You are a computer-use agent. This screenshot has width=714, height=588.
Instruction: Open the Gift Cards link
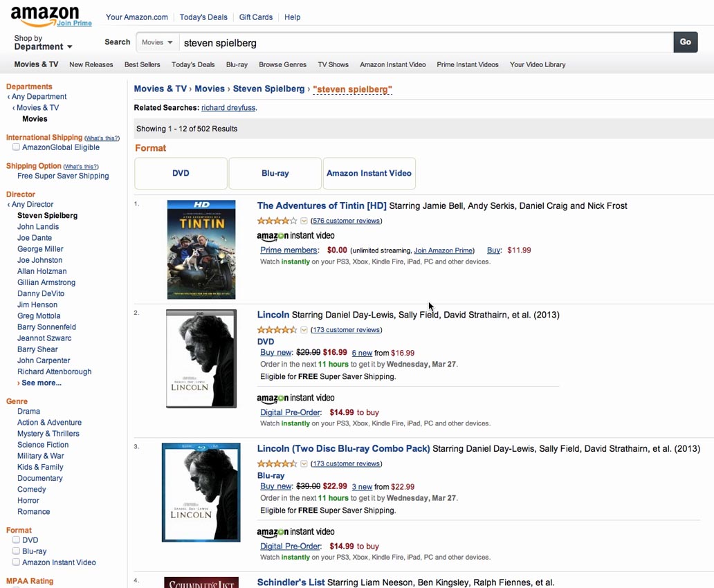[256, 17]
